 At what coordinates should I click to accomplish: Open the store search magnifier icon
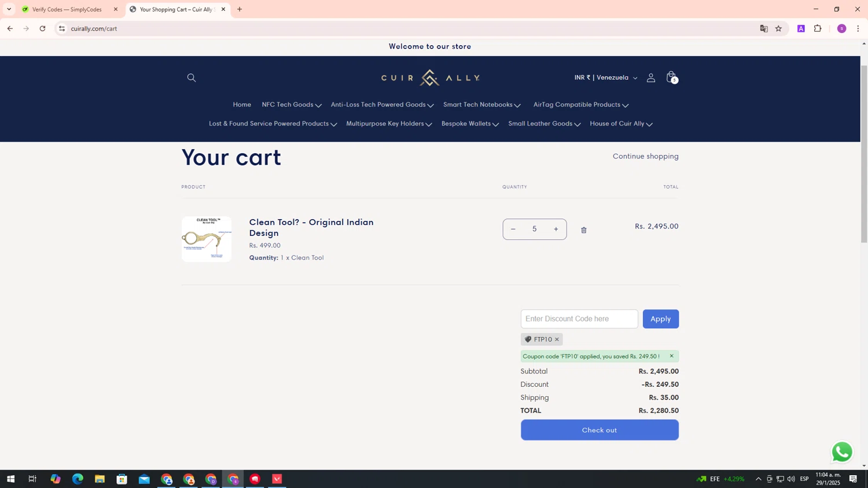[192, 77]
